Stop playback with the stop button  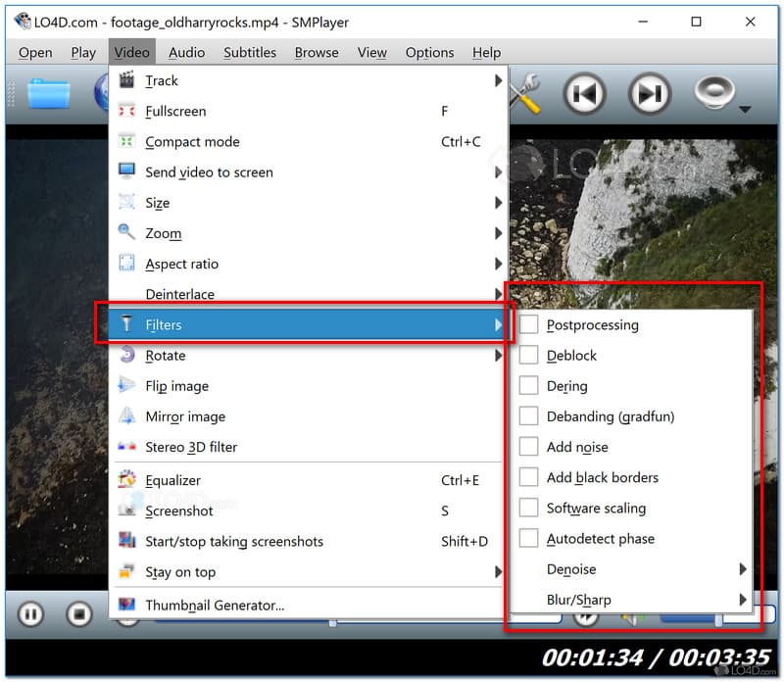click(x=79, y=614)
